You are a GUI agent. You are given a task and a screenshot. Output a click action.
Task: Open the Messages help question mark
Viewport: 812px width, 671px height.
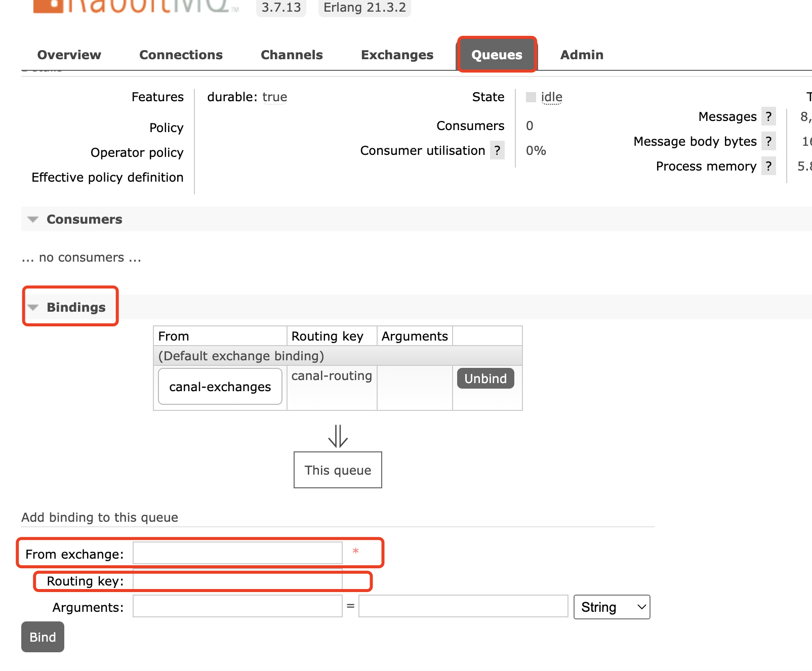768,116
